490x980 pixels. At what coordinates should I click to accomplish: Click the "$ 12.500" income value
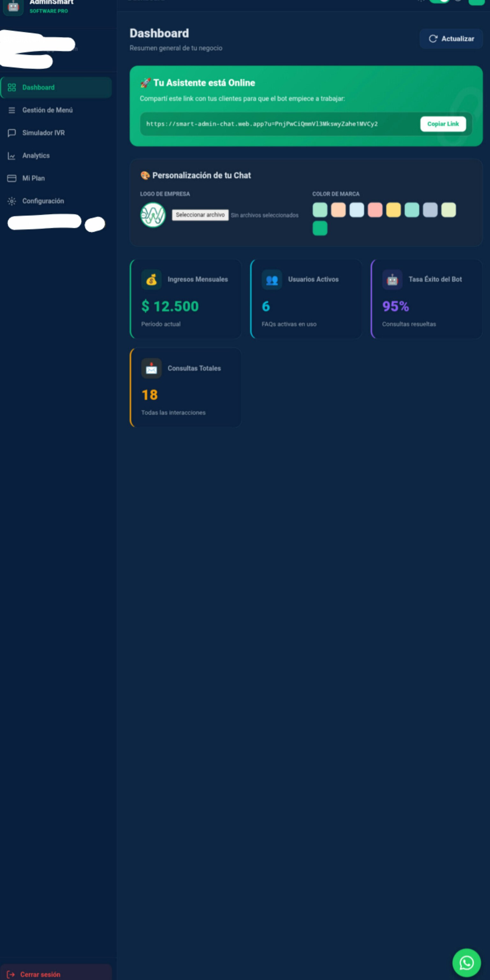click(x=170, y=306)
